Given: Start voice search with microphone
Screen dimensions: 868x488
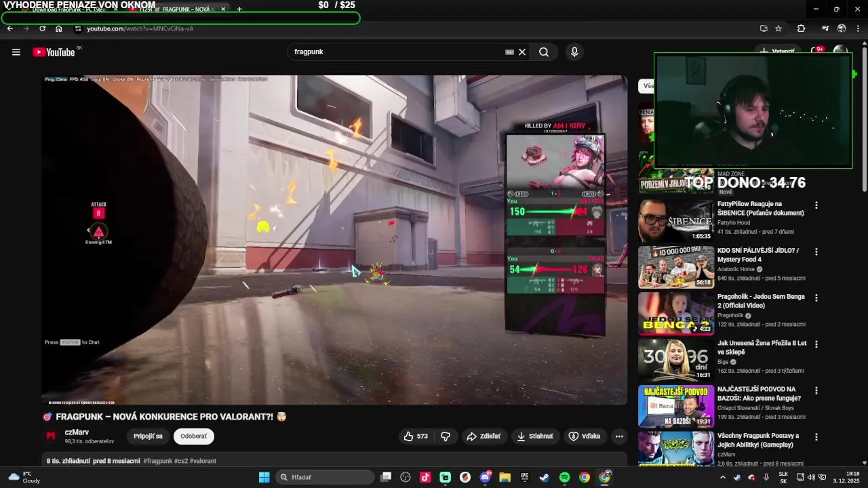Looking at the screenshot, I should click(x=574, y=52).
